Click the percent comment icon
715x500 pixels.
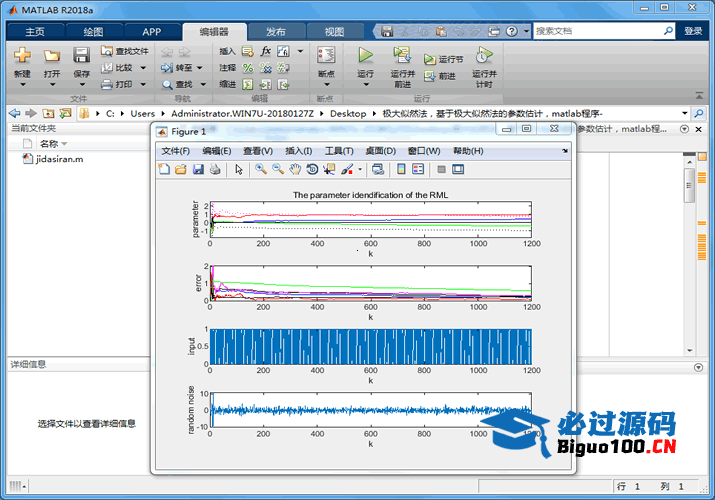248,68
